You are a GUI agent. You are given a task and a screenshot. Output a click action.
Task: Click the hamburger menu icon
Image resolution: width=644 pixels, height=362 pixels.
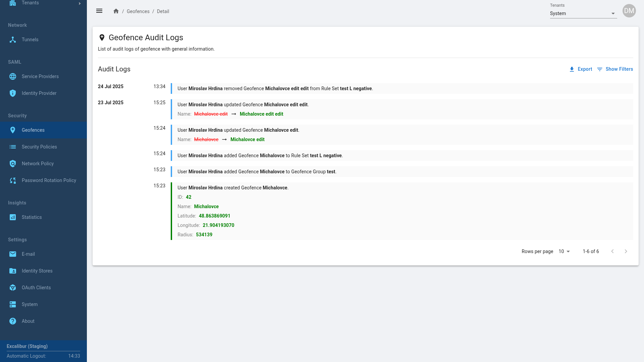click(99, 11)
